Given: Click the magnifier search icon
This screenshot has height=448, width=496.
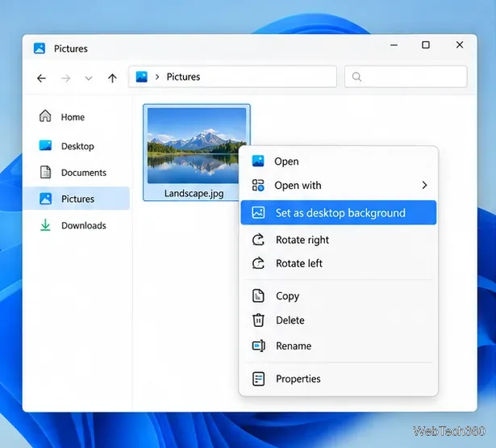Looking at the screenshot, I should [356, 77].
